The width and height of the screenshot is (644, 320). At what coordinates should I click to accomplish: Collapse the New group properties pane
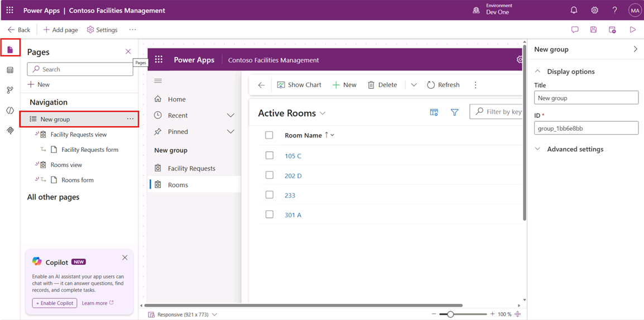tap(636, 49)
